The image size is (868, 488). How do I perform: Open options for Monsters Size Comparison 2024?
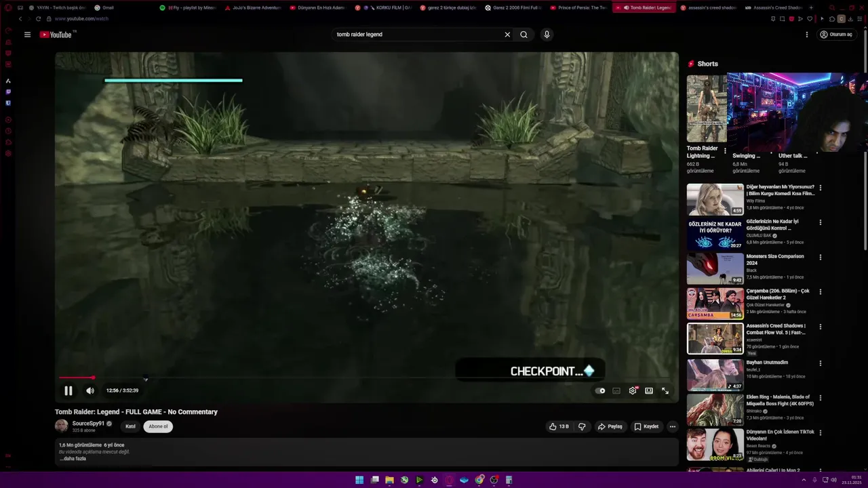(821, 258)
